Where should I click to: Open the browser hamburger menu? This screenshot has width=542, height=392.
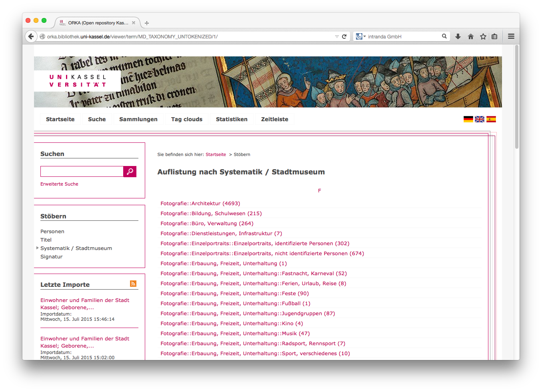pyautogui.click(x=511, y=36)
